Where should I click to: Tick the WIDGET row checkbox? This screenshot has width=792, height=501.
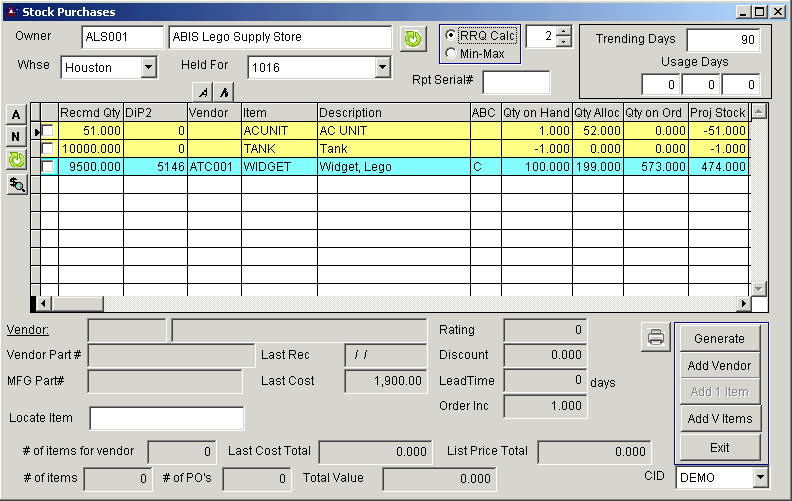(x=47, y=167)
